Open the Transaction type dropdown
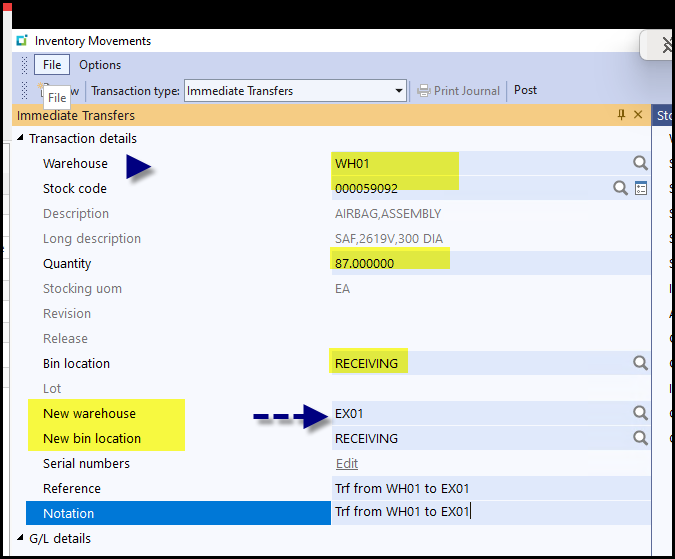675x559 pixels. 399,91
